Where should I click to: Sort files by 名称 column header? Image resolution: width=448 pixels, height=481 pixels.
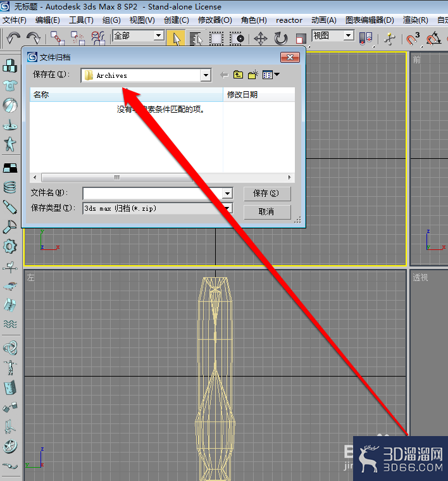[127, 94]
